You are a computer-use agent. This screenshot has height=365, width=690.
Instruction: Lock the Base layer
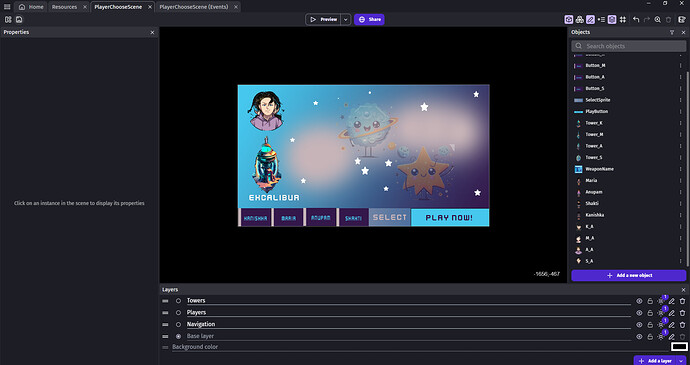650,336
